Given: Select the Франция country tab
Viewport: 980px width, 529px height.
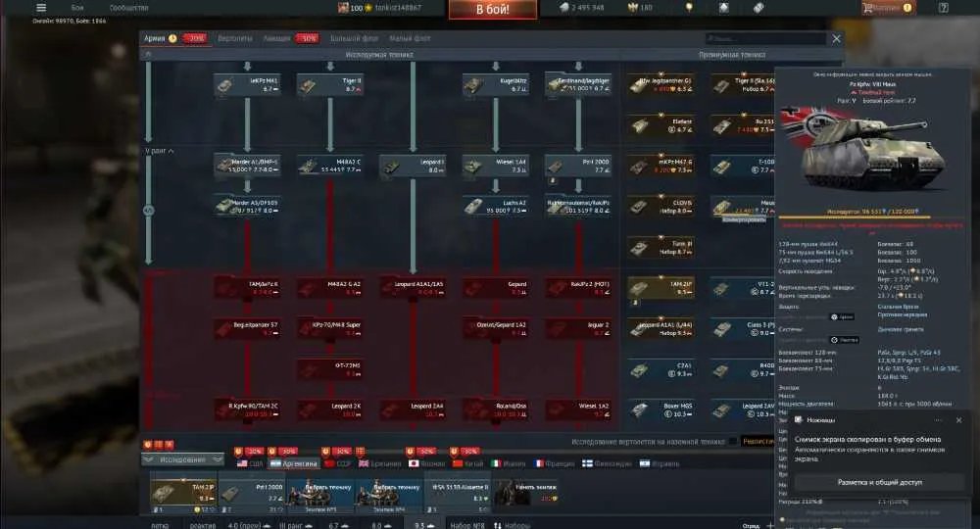Looking at the screenshot, I should pyautogui.click(x=554, y=463).
